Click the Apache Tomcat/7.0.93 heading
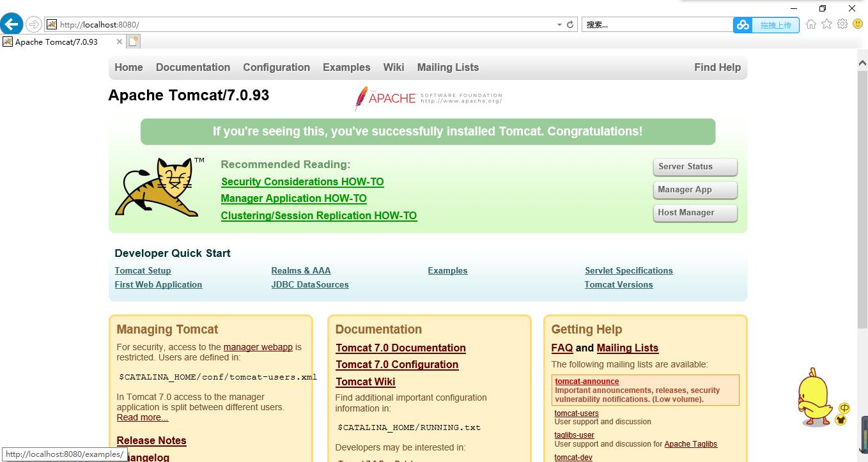This screenshot has height=462, width=868. 189,96
